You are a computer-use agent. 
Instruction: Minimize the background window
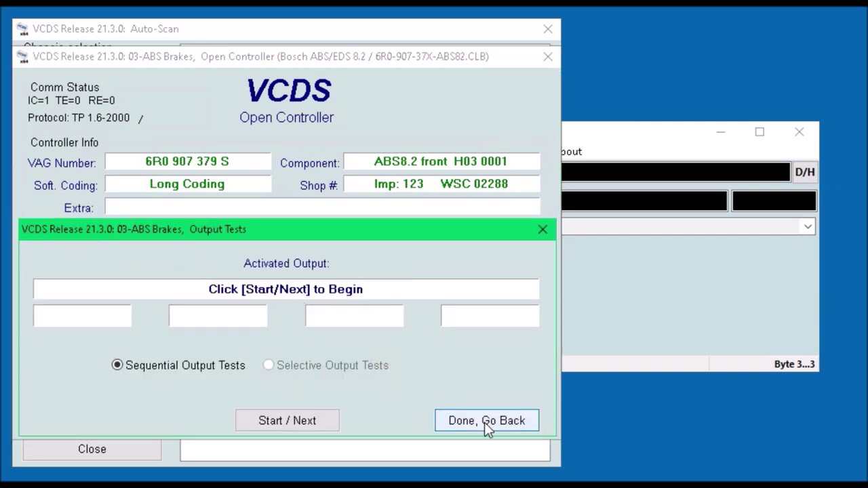pyautogui.click(x=720, y=132)
